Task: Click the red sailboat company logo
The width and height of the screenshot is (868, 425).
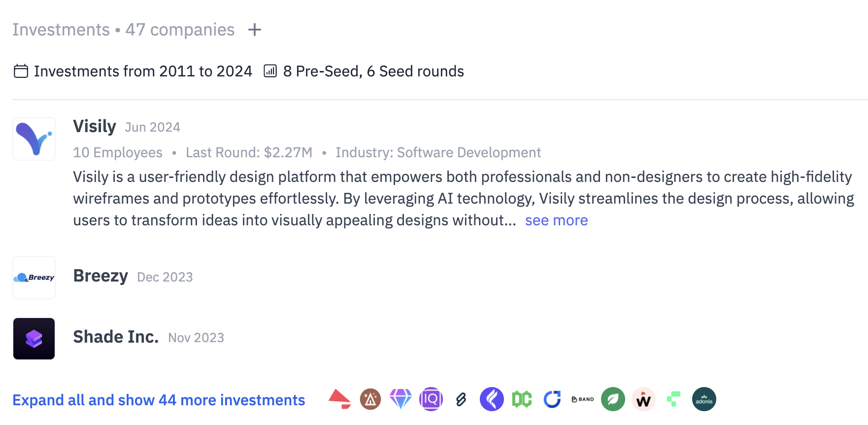Action: click(340, 399)
